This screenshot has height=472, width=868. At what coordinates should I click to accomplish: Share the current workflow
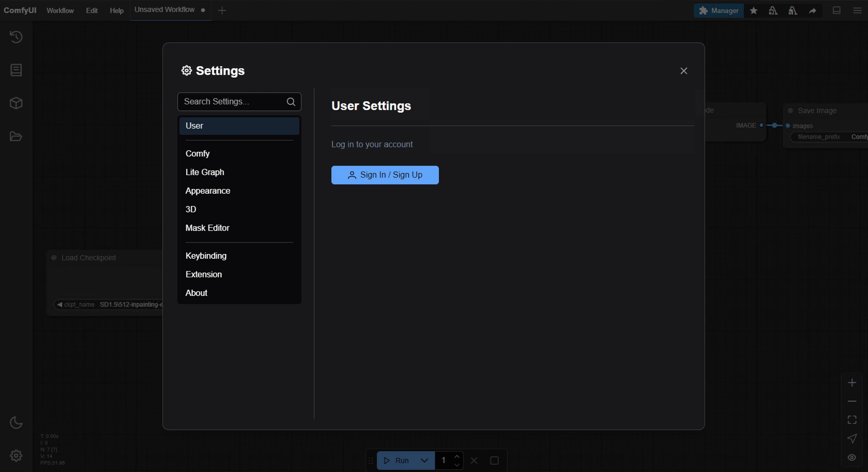point(813,10)
